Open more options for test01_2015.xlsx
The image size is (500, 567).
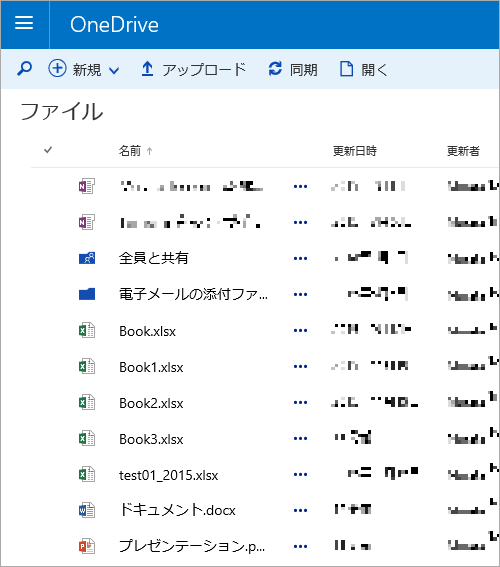(300, 474)
